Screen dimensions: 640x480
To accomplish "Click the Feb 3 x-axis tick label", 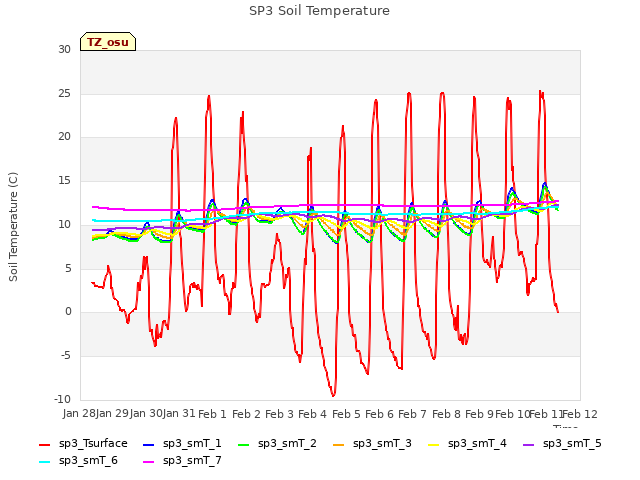I will tap(279, 414).
